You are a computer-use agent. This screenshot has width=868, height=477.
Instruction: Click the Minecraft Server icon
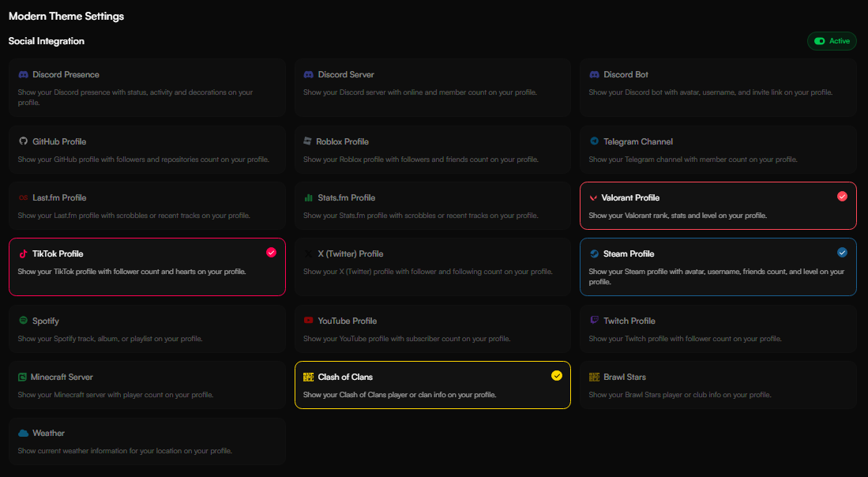coord(22,377)
